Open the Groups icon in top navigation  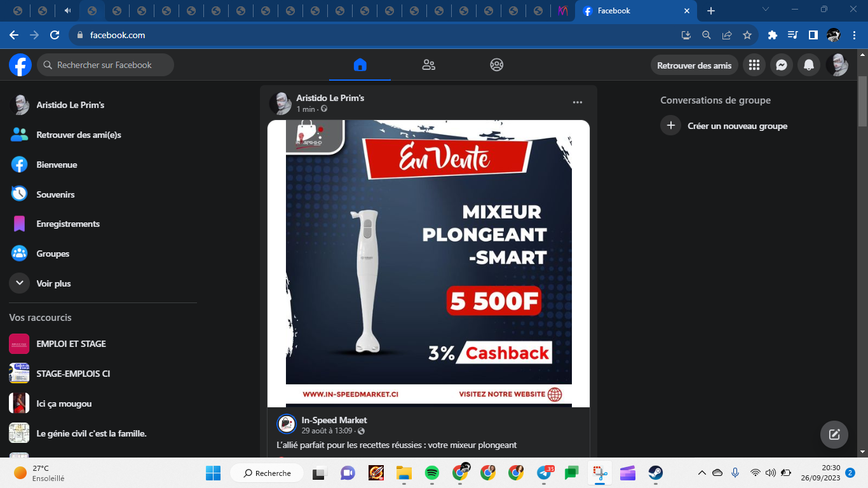[x=497, y=65]
